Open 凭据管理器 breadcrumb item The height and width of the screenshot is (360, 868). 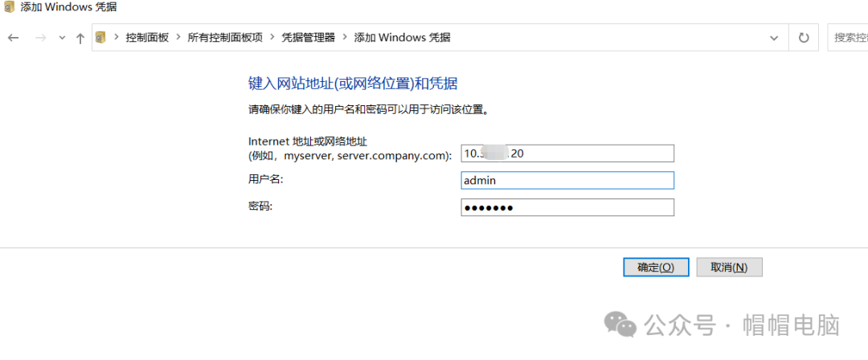309,37
